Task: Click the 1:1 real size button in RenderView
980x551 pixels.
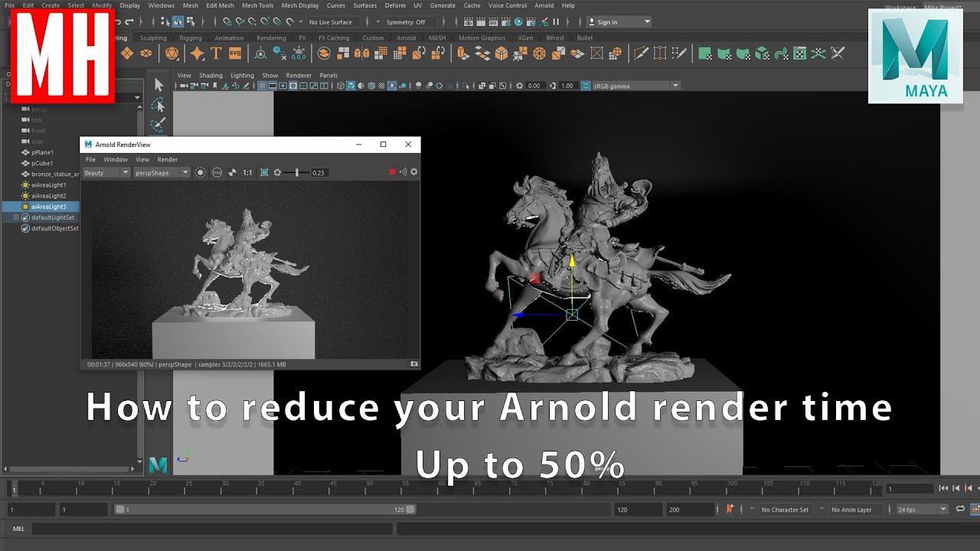Action: tap(247, 172)
